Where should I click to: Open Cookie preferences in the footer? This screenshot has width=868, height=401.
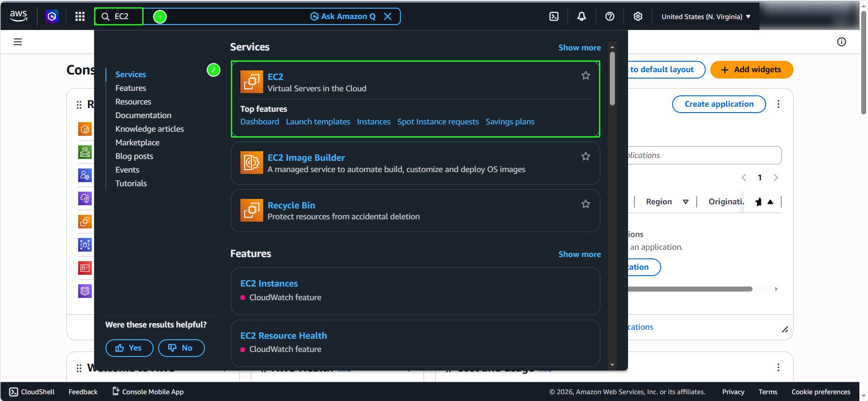pyautogui.click(x=821, y=392)
